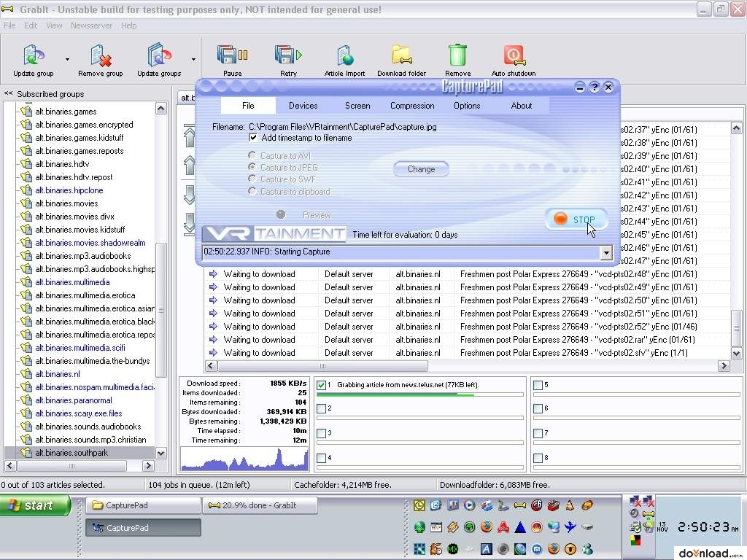This screenshot has width=747, height=560.
Task: Click the horizontal scrollbar thumb of queue list
Action: 322,366
